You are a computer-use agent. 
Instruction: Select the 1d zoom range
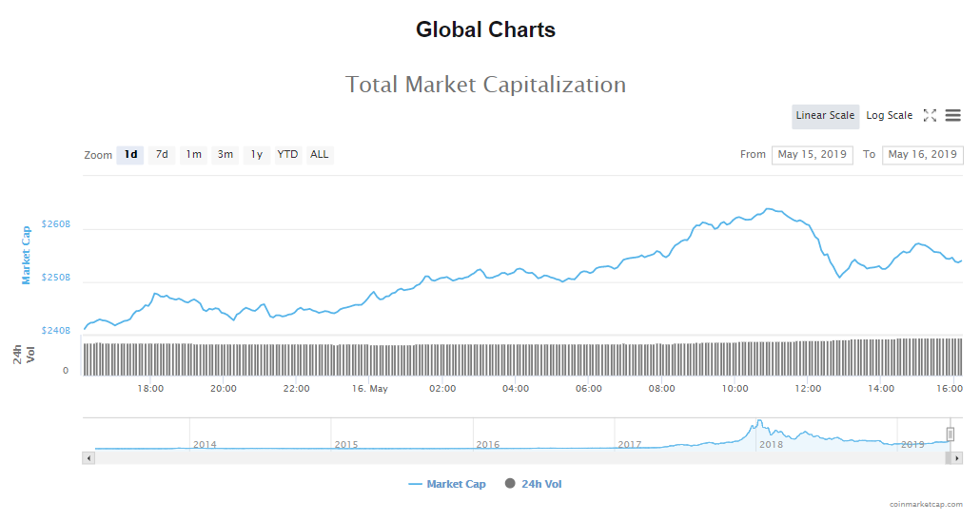pos(130,155)
